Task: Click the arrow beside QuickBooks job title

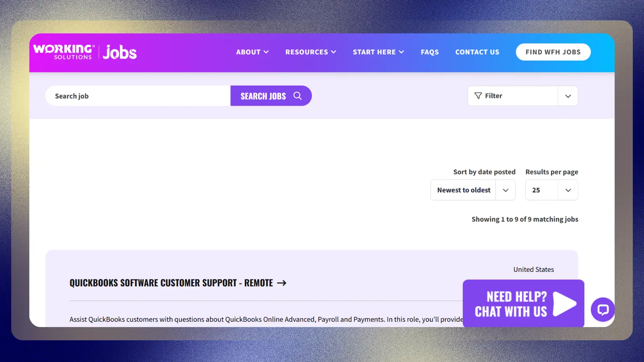Action: point(282,283)
